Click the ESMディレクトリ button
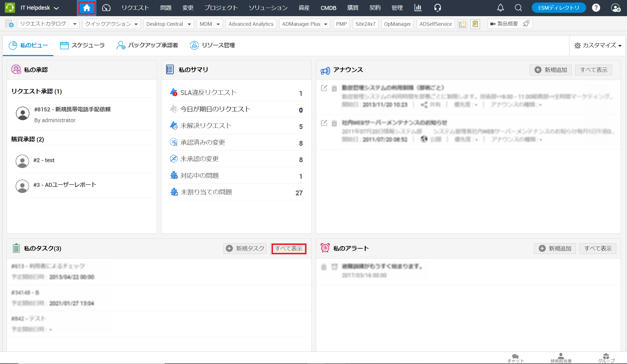The height and width of the screenshot is (364, 627). point(558,8)
